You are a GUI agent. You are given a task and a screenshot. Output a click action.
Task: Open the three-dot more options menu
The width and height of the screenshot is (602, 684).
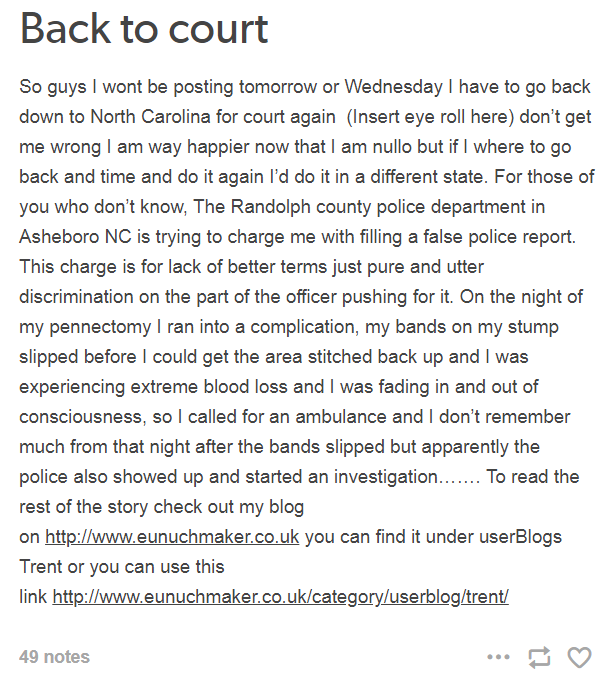pyautogui.click(x=498, y=657)
